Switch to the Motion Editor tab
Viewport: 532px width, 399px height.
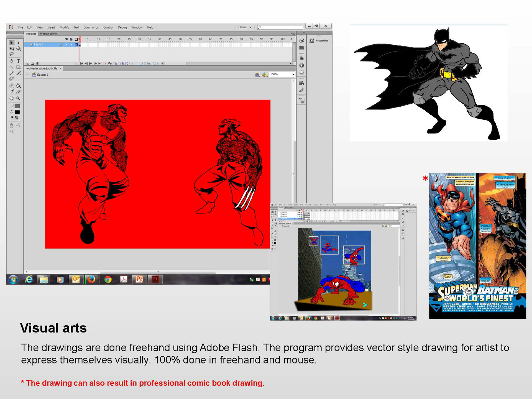pos(48,34)
